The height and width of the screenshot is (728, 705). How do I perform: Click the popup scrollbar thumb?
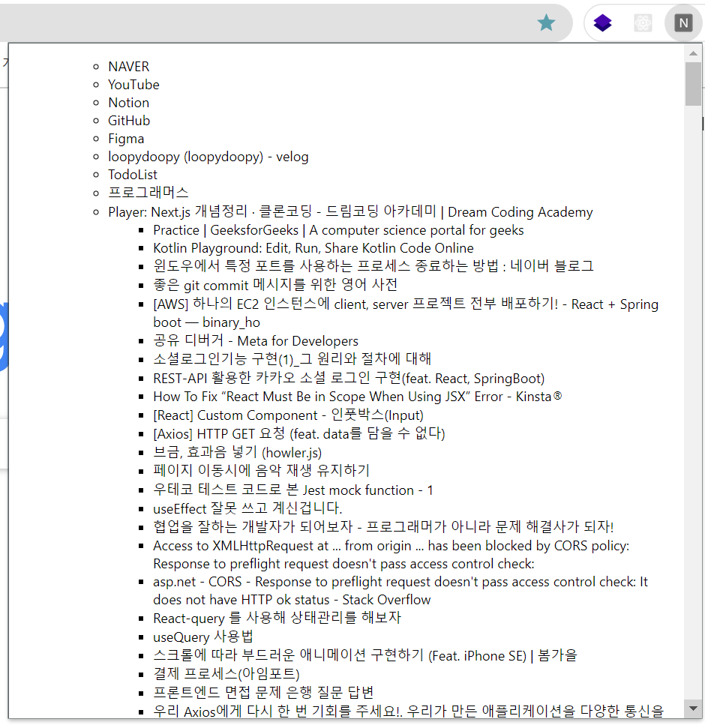pos(693,84)
